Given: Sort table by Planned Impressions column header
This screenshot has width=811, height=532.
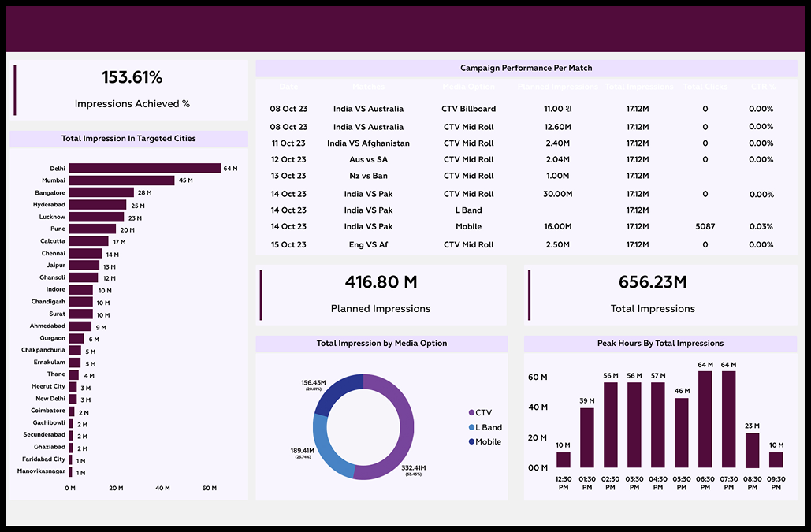Looking at the screenshot, I should (557, 87).
